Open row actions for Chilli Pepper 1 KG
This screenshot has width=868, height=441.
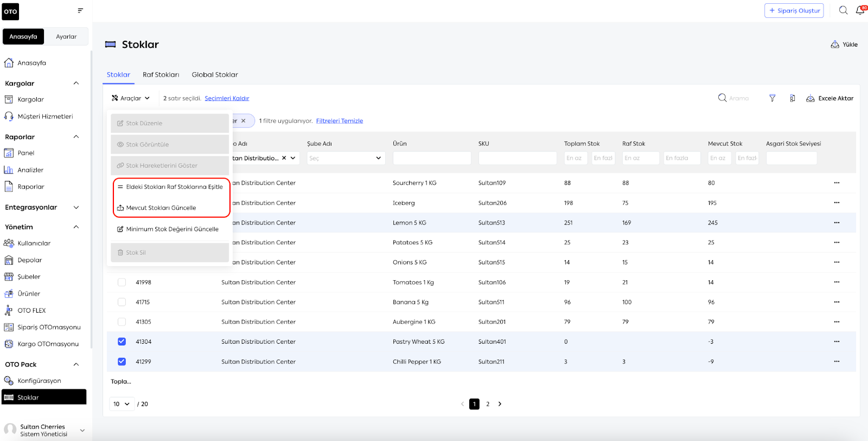837,361
